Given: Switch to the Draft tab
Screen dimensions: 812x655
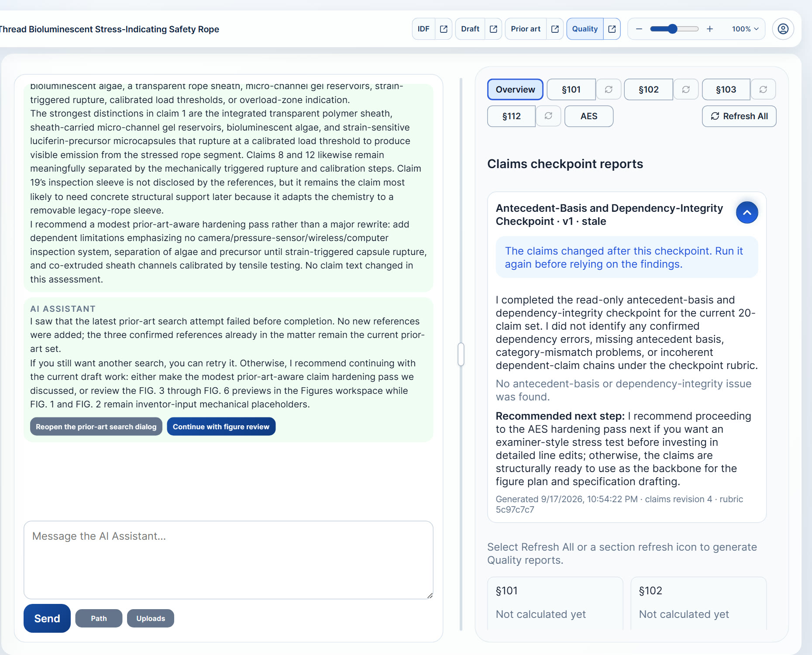Looking at the screenshot, I should click(470, 29).
